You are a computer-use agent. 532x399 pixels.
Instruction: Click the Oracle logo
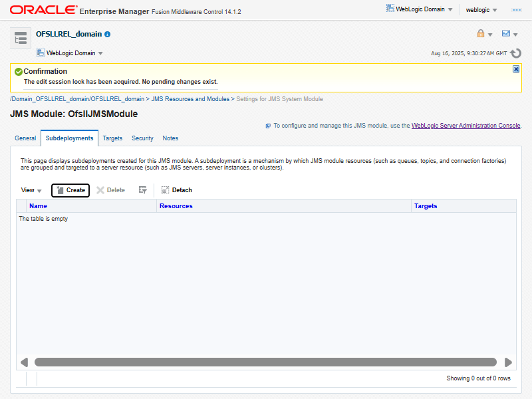click(43, 10)
